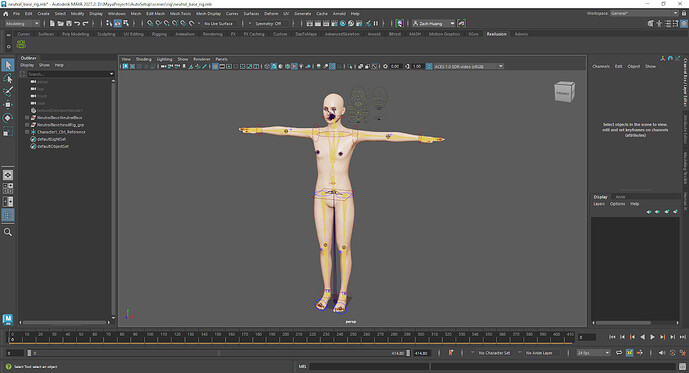Open a scene via folder icon

coord(61,23)
